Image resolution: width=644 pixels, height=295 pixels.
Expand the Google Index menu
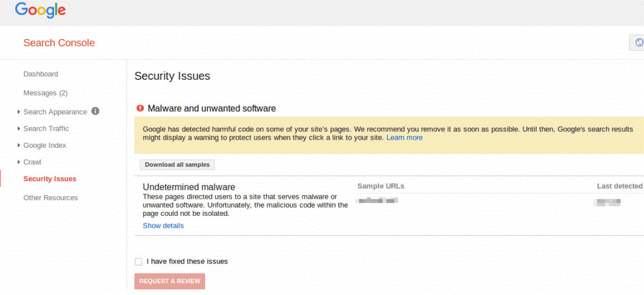pyautogui.click(x=45, y=146)
